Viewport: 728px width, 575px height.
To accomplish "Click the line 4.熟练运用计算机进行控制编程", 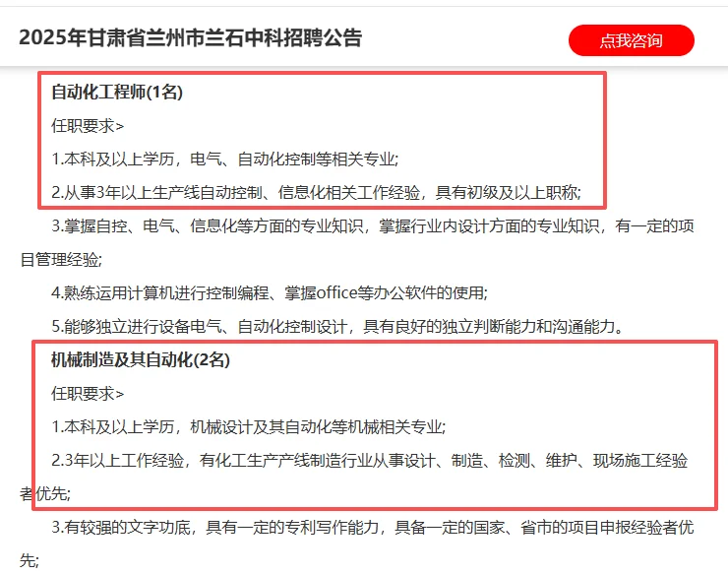I will pyautogui.click(x=270, y=292).
